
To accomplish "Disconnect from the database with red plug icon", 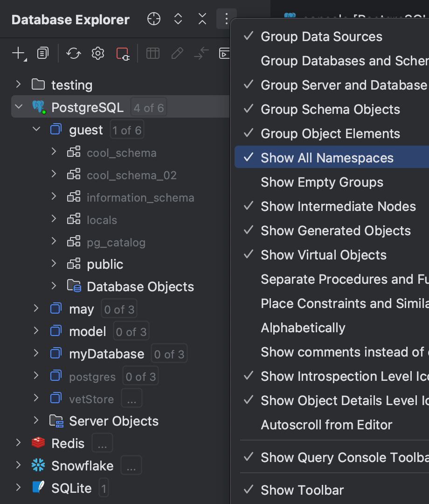I will pyautogui.click(x=122, y=53).
